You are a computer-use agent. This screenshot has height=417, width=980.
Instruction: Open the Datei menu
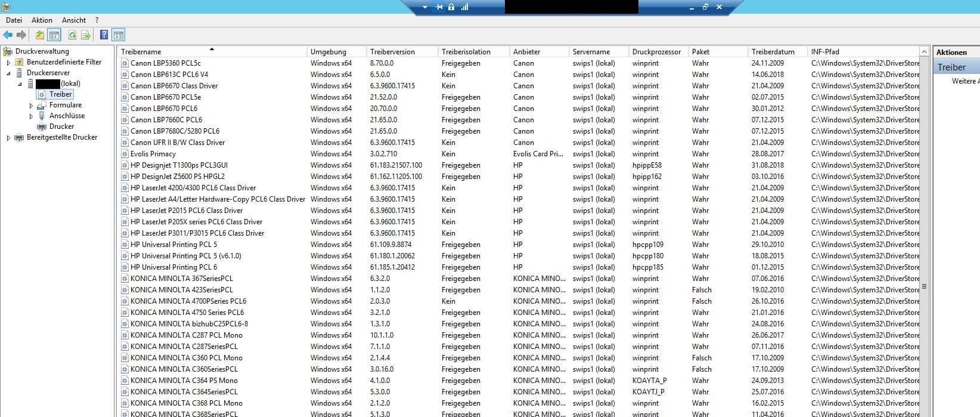point(14,20)
